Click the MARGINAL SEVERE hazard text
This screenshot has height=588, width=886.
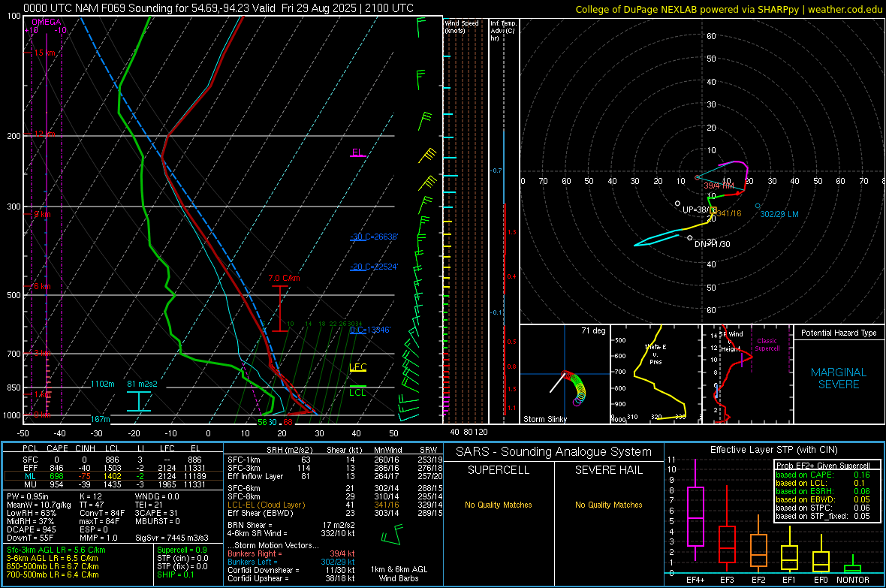pyautogui.click(x=839, y=378)
